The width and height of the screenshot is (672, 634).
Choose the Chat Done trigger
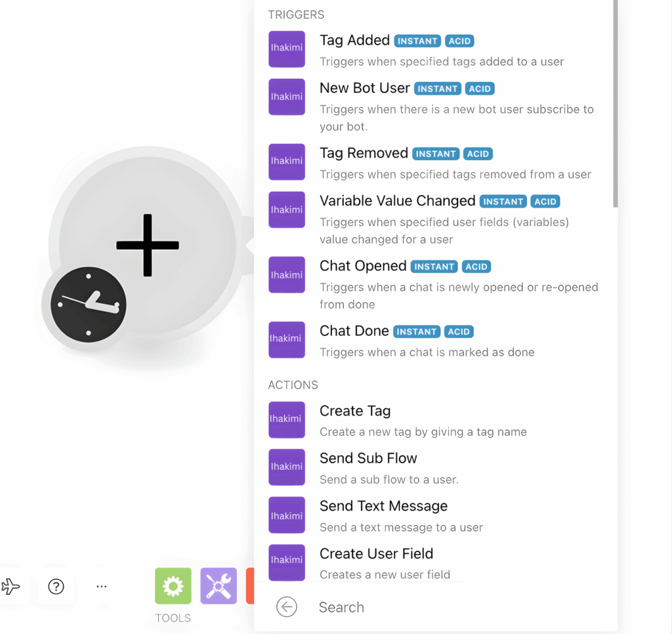(x=354, y=331)
